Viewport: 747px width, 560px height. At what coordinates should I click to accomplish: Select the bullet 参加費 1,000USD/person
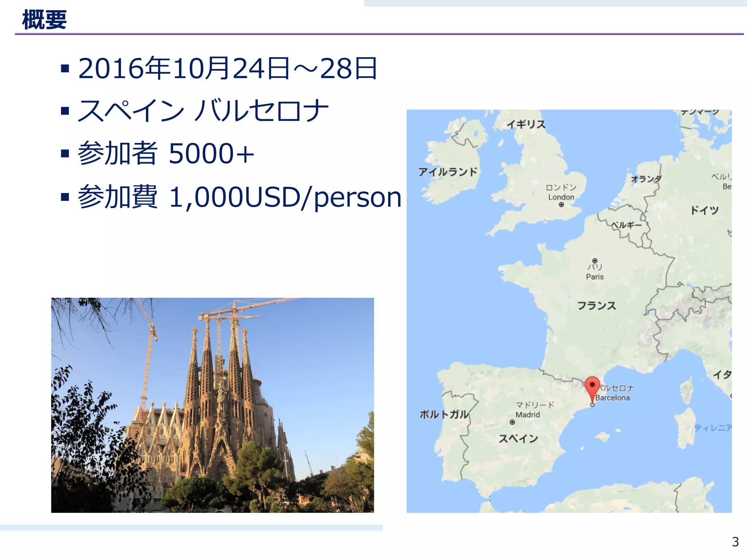tap(240, 197)
